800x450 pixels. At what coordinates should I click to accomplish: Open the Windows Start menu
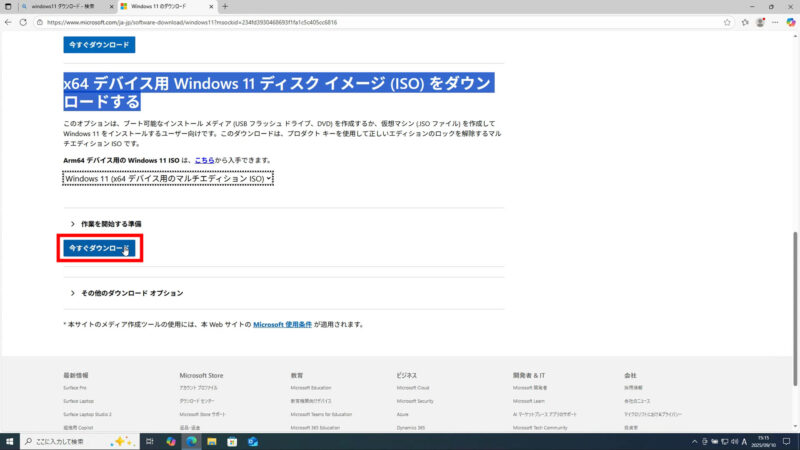[x=10, y=441]
